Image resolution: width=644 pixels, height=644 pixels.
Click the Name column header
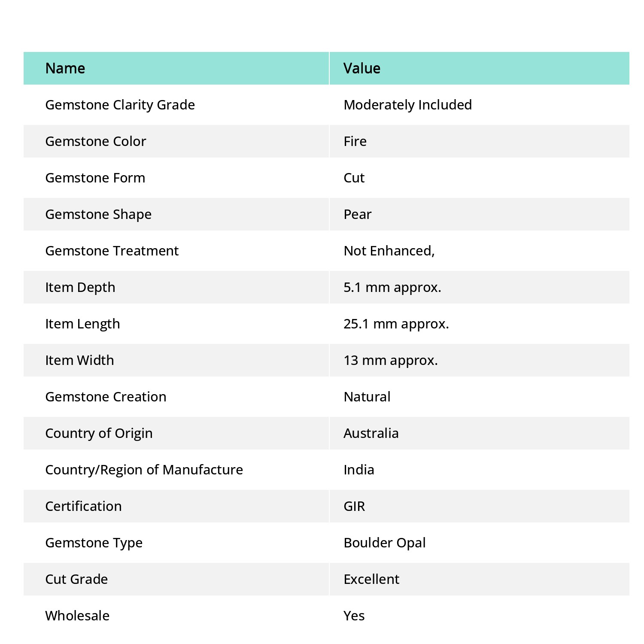click(x=65, y=68)
